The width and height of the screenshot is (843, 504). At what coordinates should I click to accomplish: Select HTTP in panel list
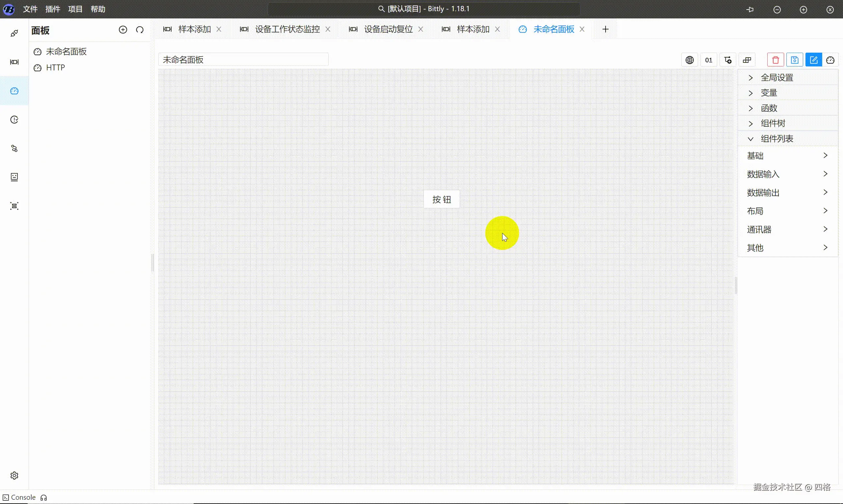[x=90, y=67]
